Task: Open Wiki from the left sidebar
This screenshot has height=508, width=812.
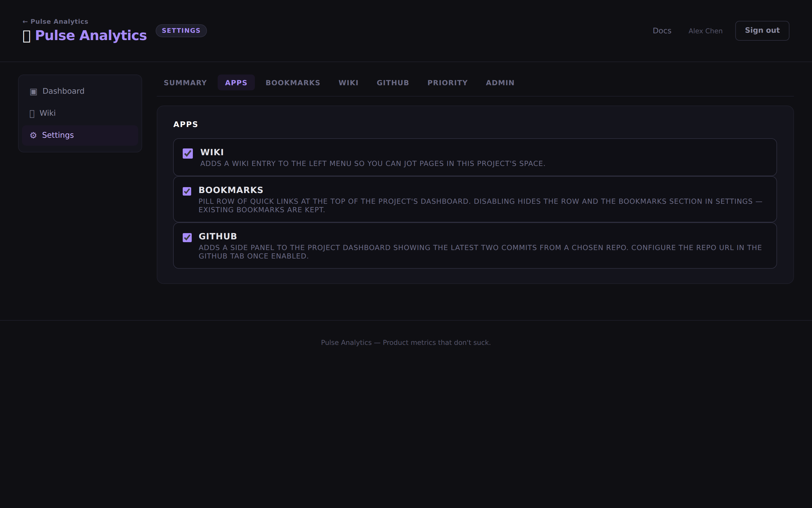Action: pos(80,113)
